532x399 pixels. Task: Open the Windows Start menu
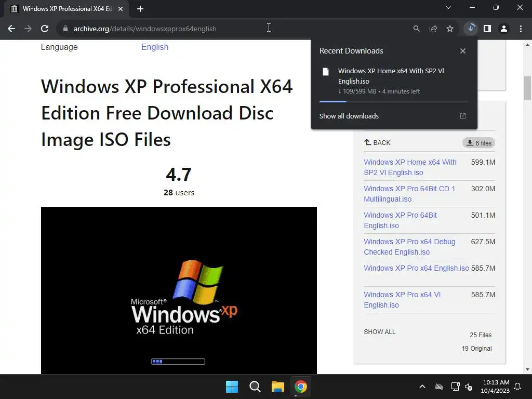click(232, 387)
